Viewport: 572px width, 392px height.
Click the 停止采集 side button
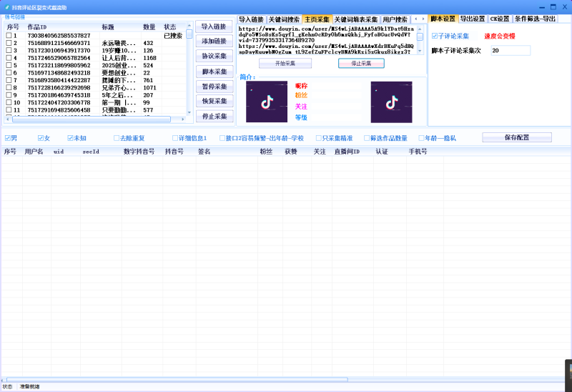click(x=214, y=117)
